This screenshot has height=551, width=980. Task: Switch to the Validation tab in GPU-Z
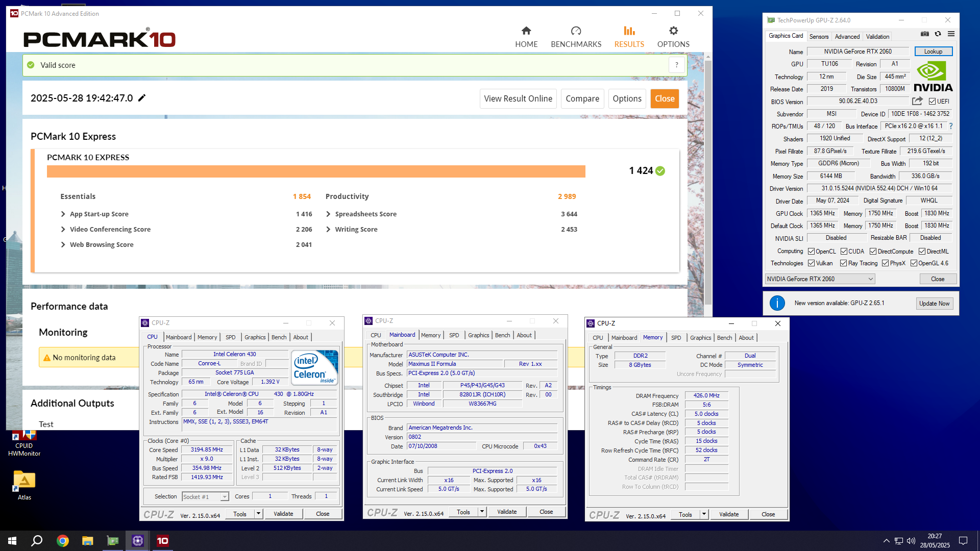pyautogui.click(x=877, y=37)
